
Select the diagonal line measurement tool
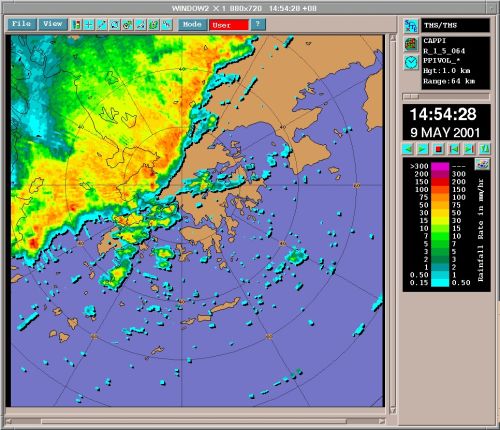point(102,25)
